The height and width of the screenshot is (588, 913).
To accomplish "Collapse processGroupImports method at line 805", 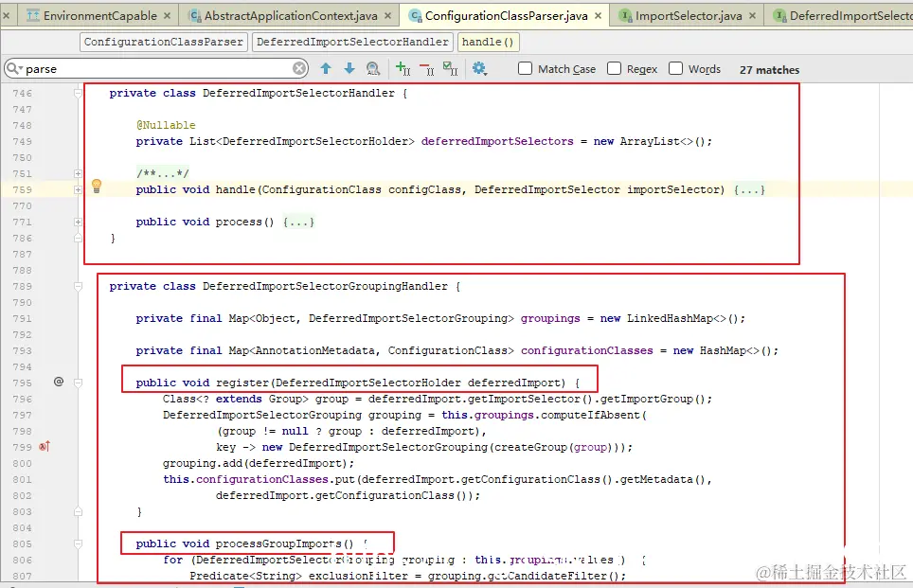I will 78,543.
